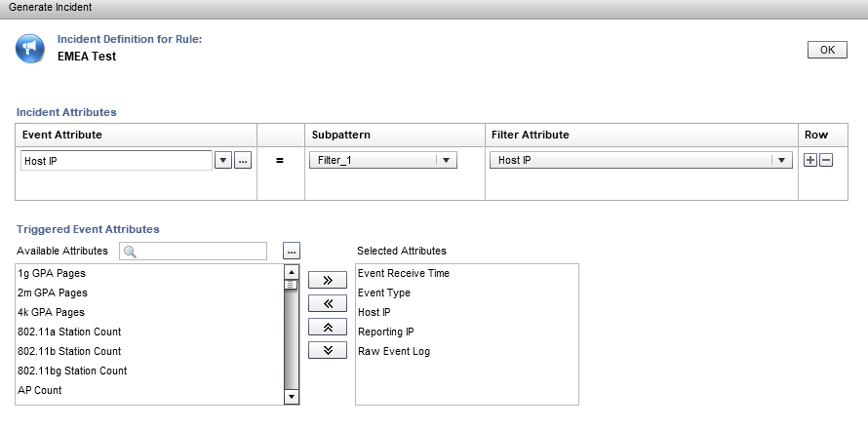Image resolution: width=868 pixels, height=430 pixels.
Task: Open the Available Attributes ellipsis button
Action: [x=292, y=252]
